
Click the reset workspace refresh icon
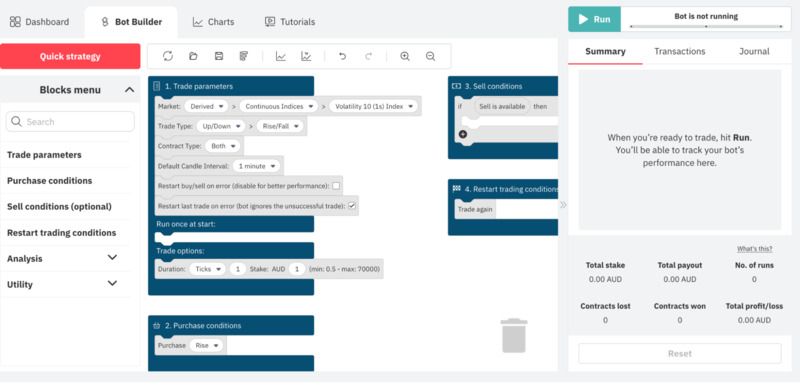point(168,57)
